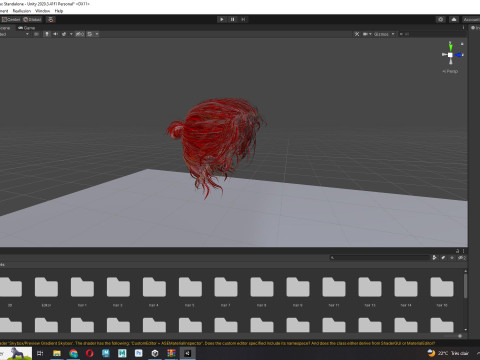
Task: Click the center cube of orientation gizmo
Action: (450, 55)
